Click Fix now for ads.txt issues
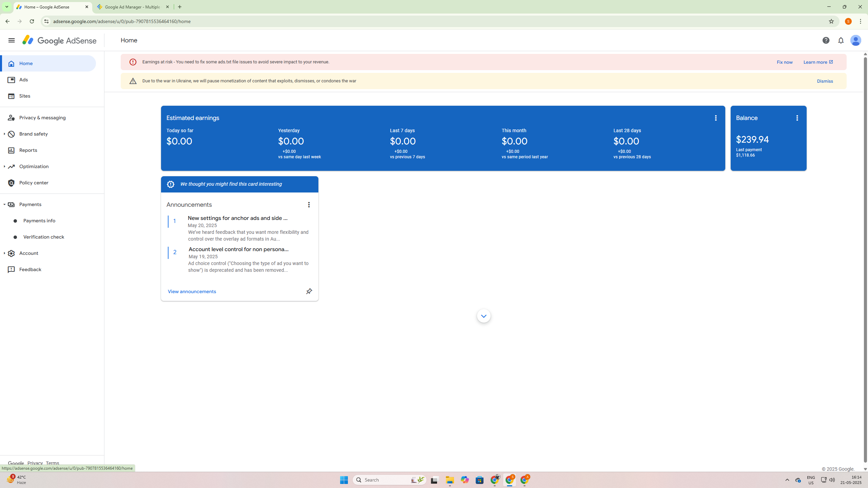Viewport: 868px width, 488px height. pyautogui.click(x=785, y=62)
